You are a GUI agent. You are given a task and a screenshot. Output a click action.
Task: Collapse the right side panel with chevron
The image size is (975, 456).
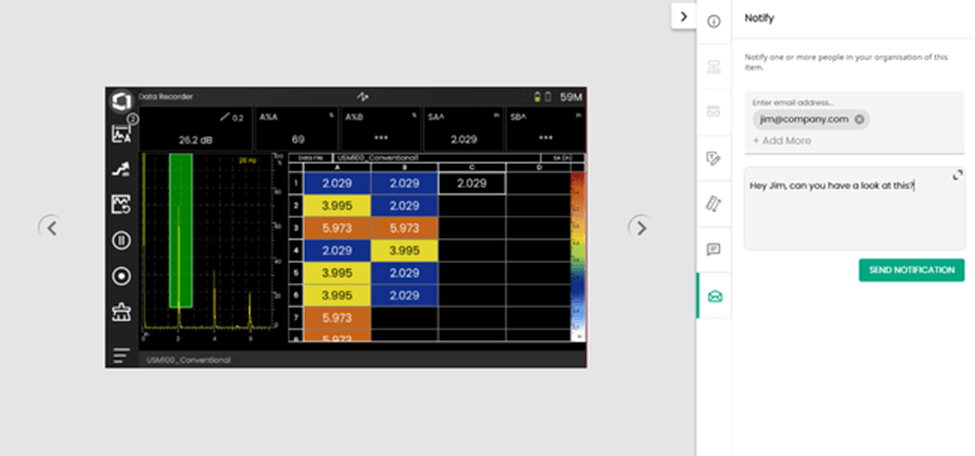click(x=683, y=16)
